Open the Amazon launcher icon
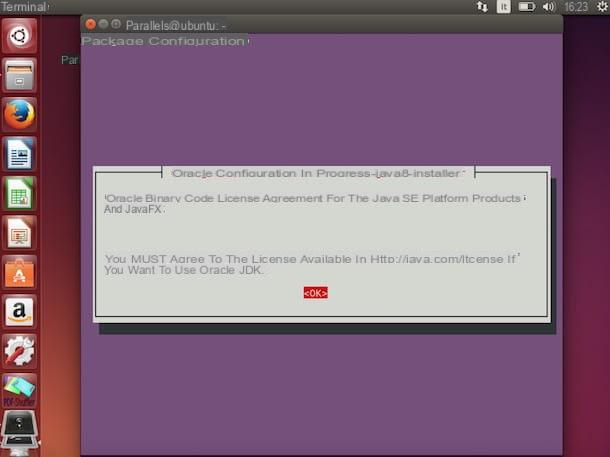The image size is (610, 457). click(x=19, y=312)
